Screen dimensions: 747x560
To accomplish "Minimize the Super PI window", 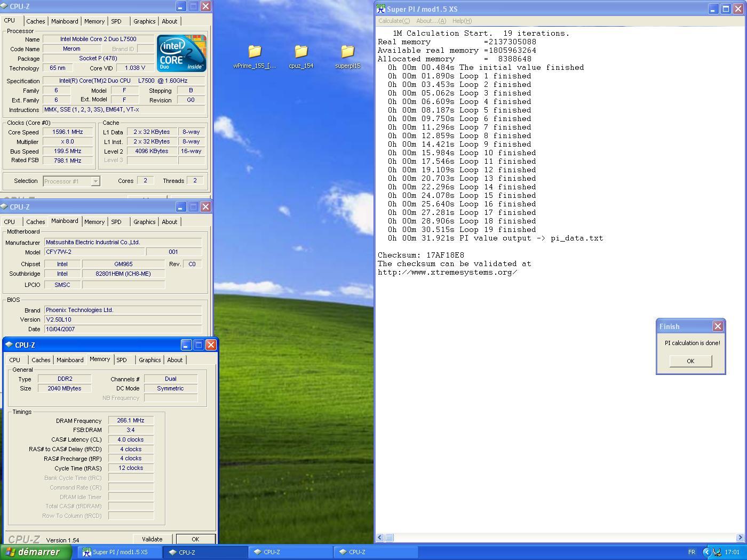I will (x=713, y=9).
